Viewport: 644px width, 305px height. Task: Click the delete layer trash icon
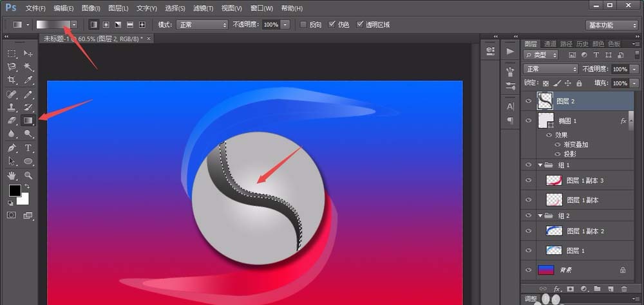pos(623,289)
